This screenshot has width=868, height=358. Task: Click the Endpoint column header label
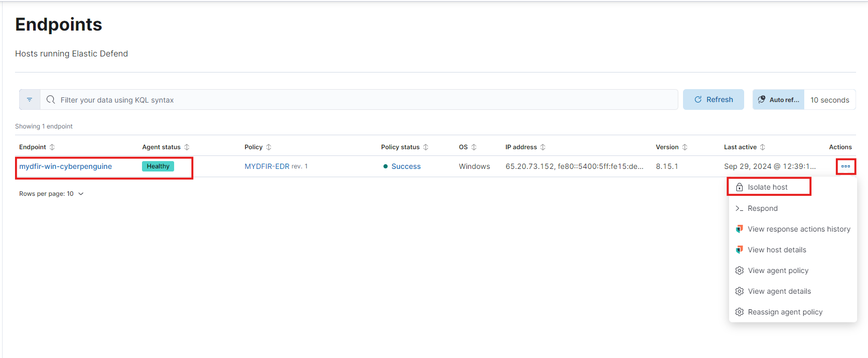point(33,147)
